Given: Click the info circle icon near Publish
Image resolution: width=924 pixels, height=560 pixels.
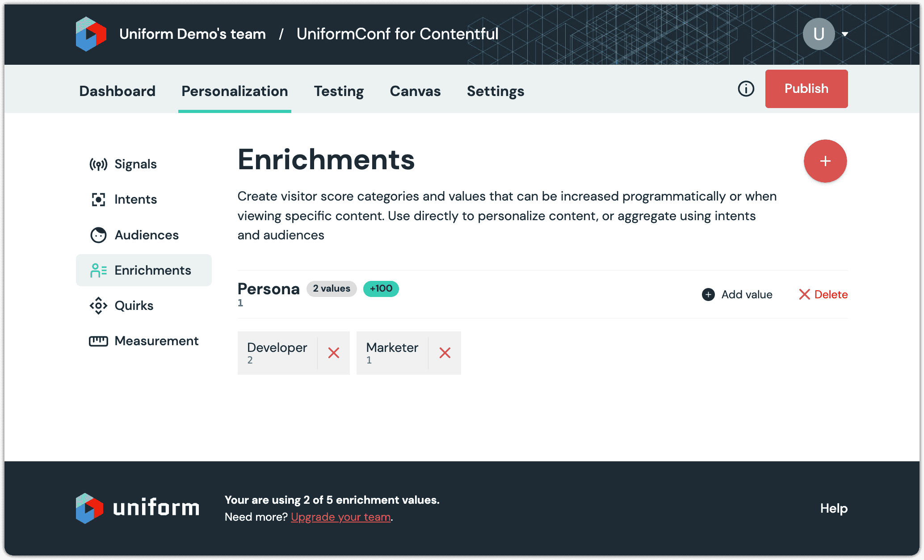Looking at the screenshot, I should click(745, 89).
